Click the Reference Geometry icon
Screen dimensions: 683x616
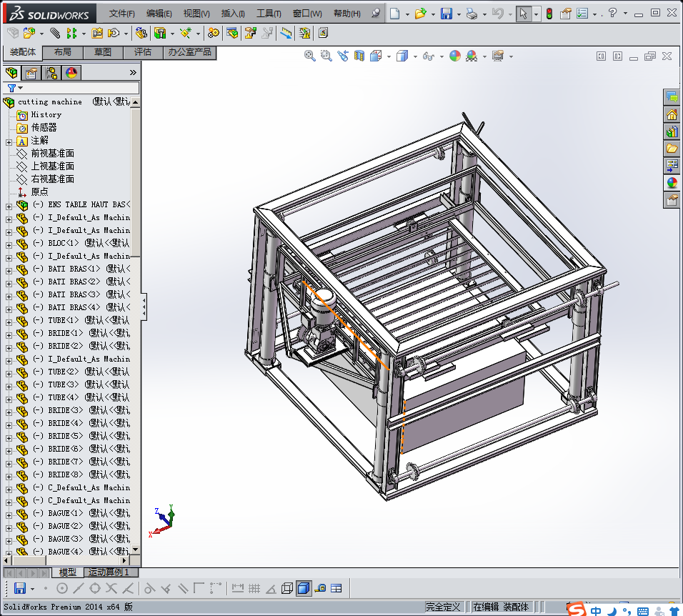(x=186, y=33)
